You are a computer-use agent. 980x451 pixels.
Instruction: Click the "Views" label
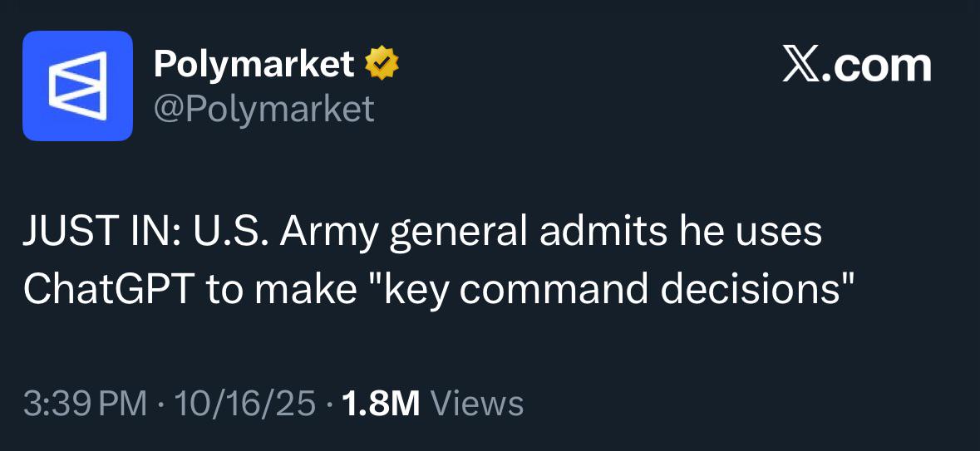click(x=478, y=404)
